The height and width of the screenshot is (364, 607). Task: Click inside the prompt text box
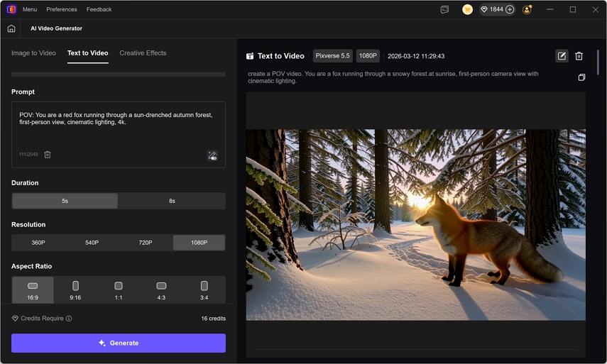tap(119, 134)
